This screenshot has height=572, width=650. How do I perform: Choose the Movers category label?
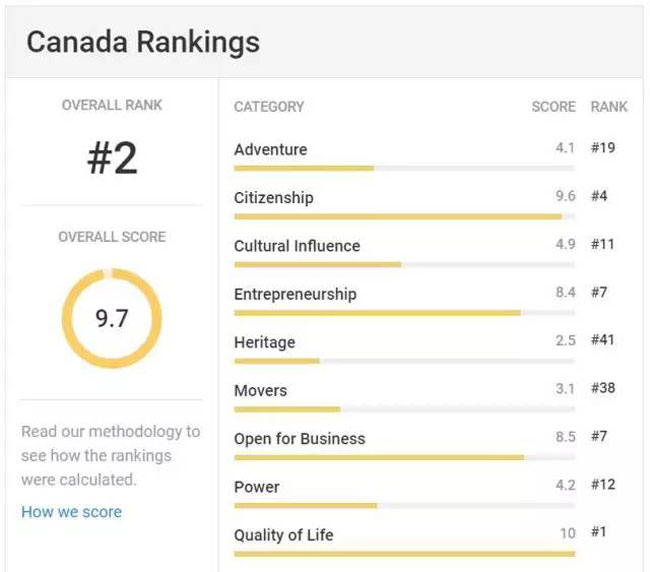point(260,390)
